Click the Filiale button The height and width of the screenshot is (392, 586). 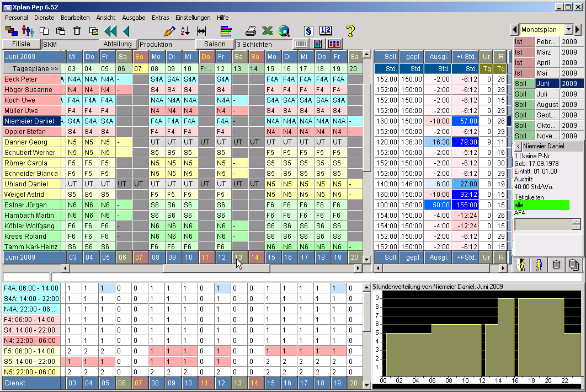pos(21,44)
